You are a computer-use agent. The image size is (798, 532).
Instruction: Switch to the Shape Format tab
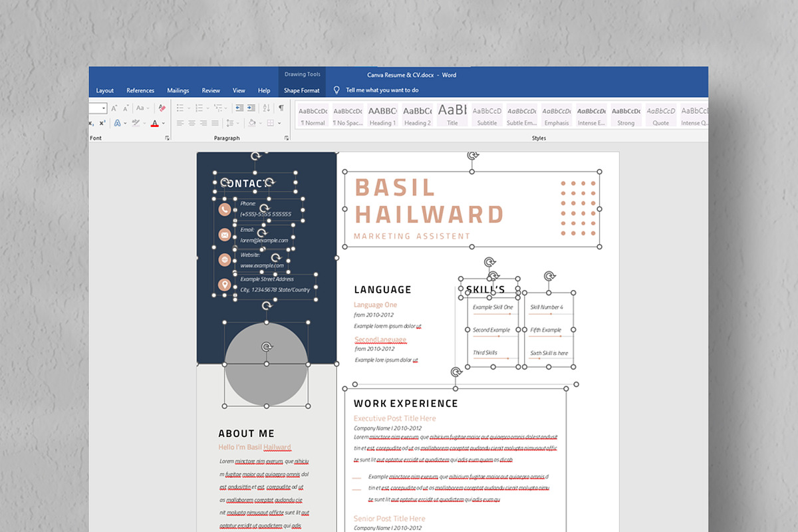point(302,90)
